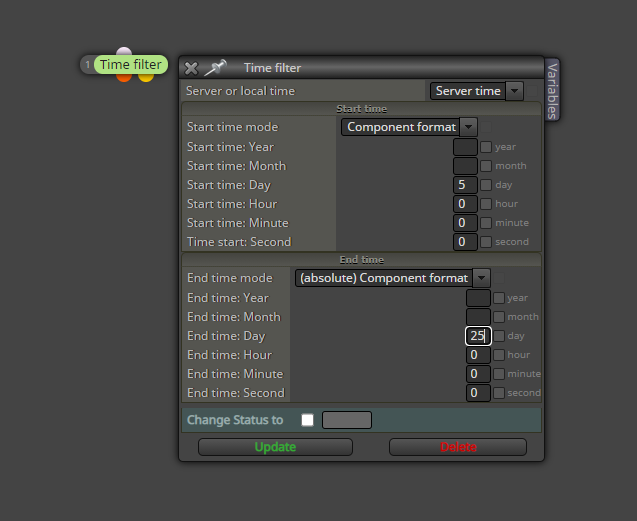Image resolution: width=637 pixels, height=521 pixels.
Task: Click the End time mode label
Action: pyautogui.click(x=230, y=278)
